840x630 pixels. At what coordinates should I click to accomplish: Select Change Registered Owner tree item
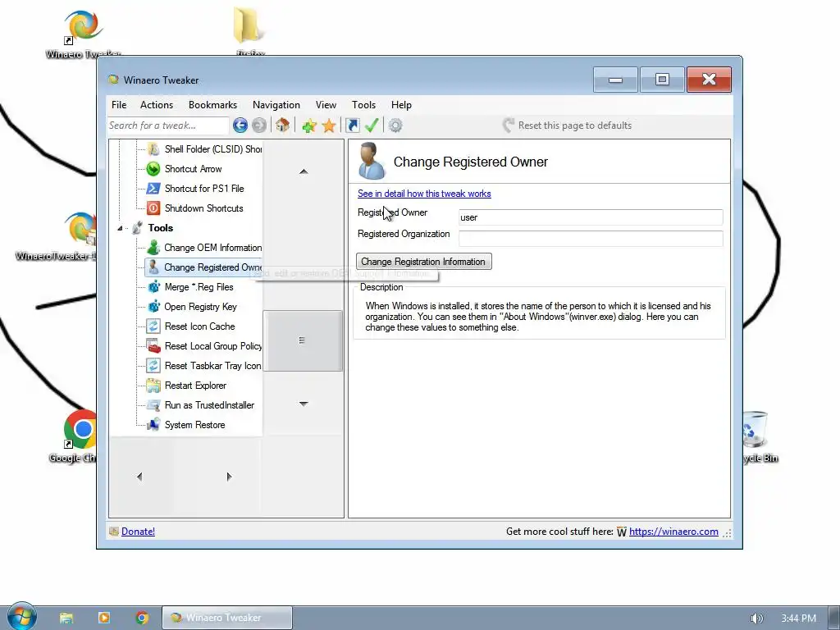point(204,267)
